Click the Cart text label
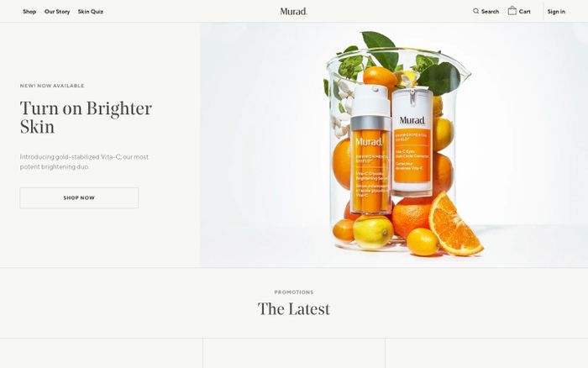588x368 pixels. click(525, 12)
